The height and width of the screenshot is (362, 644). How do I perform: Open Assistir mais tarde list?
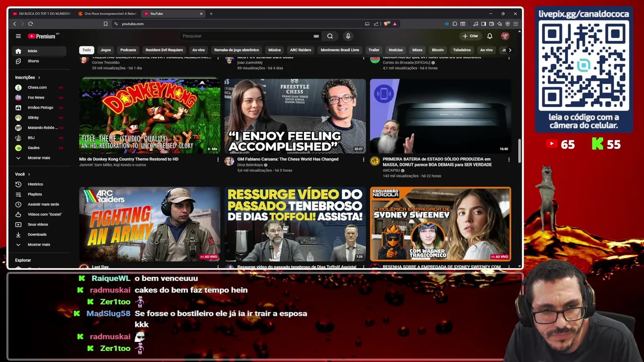(40, 204)
